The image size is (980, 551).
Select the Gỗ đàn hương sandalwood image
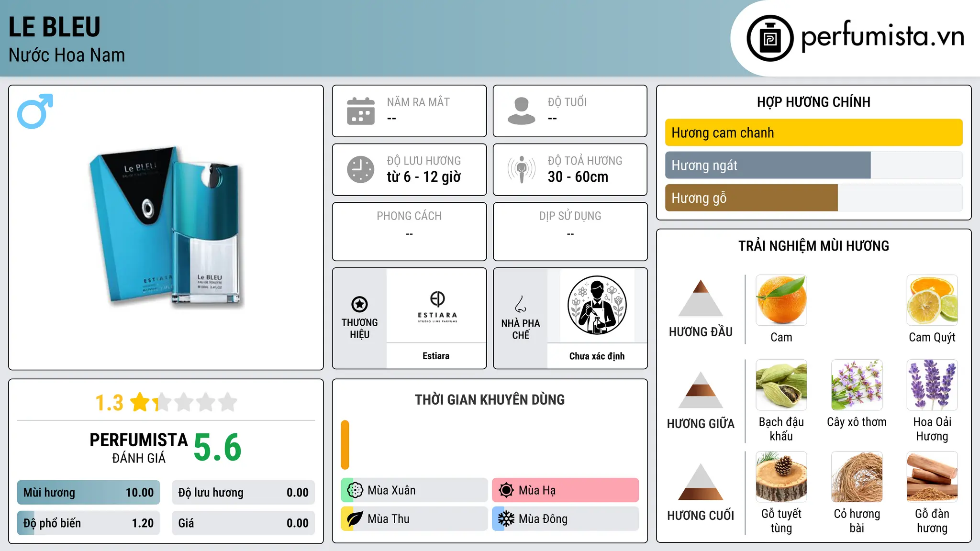[932, 477]
